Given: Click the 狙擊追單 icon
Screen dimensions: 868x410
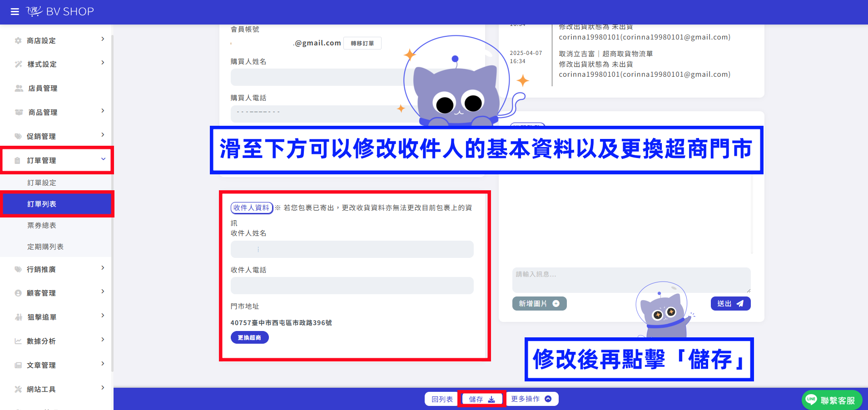Looking at the screenshot, I should point(19,317).
